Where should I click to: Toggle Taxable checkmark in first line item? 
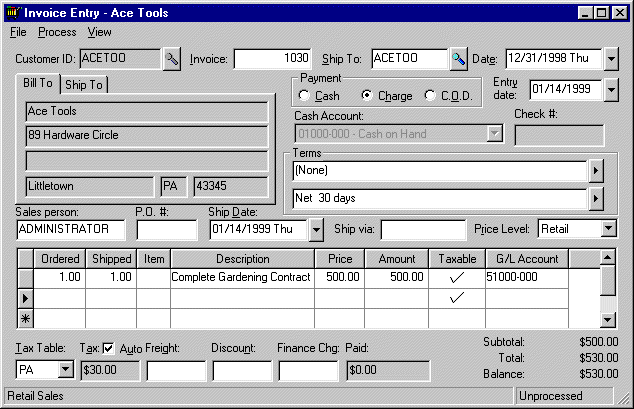pyautogui.click(x=458, y=277)
